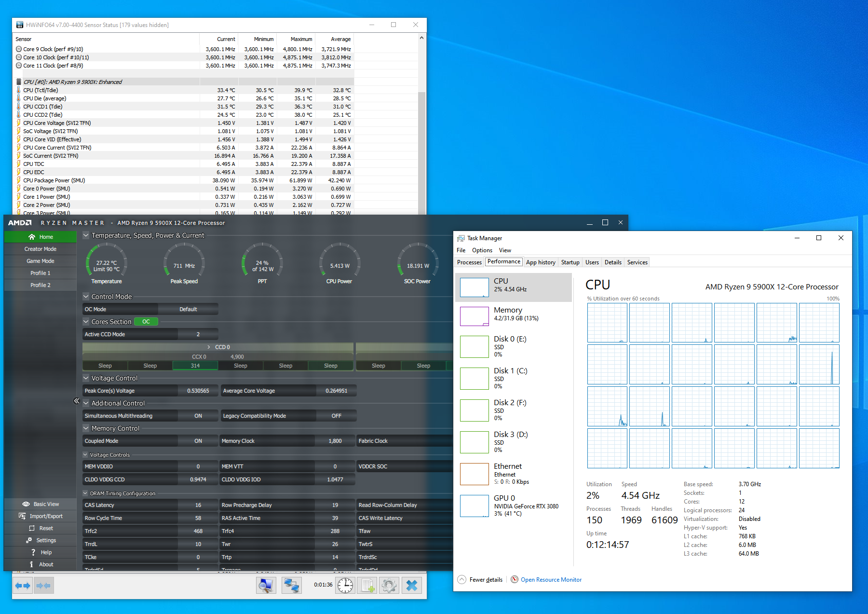Collapse Temperature, Speed, Power & Current section
Image resolution: width=868 pixels, height=614 pixels.
coord(86,235)
